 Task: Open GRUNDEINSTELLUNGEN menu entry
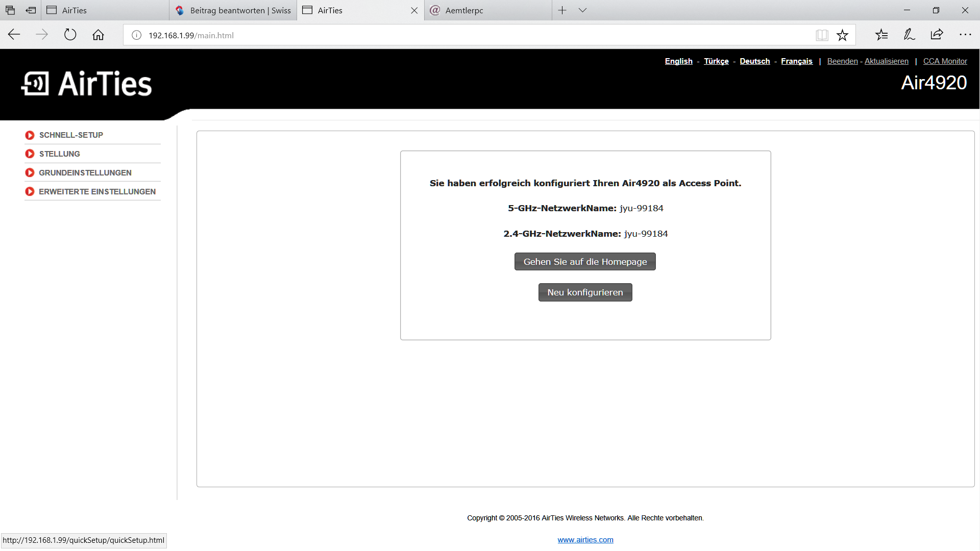pyautogui.click(x=85, y=173)
